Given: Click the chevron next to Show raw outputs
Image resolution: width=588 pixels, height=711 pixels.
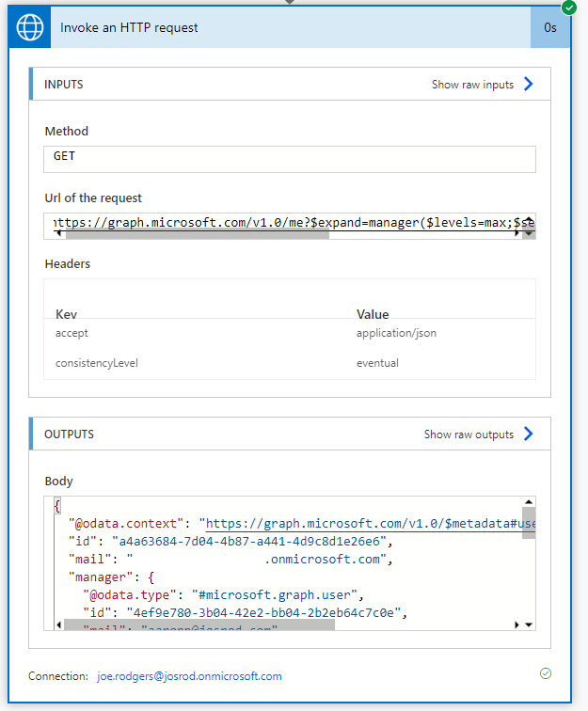Looking at the screenshot, I should pyautogui.click(x=528, y=434).
